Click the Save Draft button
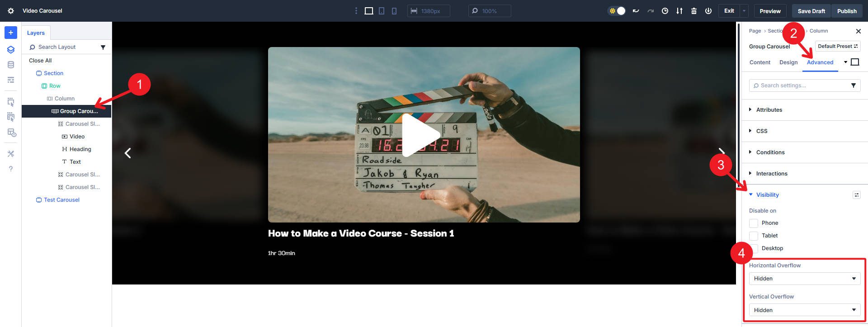 [811, 11]
